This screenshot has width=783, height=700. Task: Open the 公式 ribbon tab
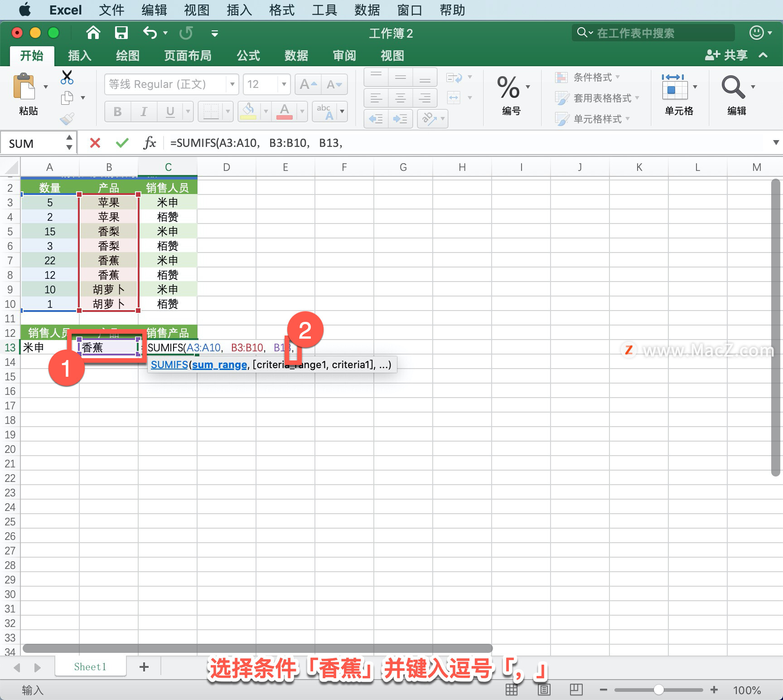248,56
